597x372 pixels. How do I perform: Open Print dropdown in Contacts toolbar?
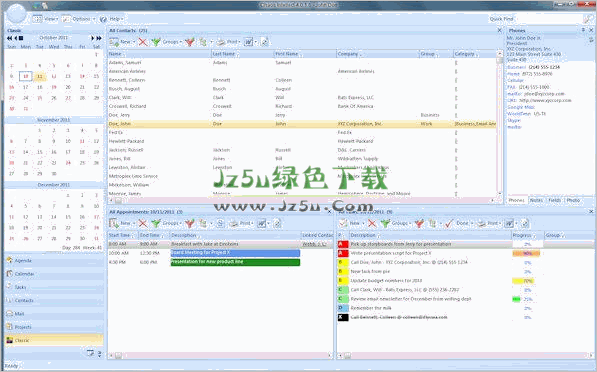pos(229,42)
